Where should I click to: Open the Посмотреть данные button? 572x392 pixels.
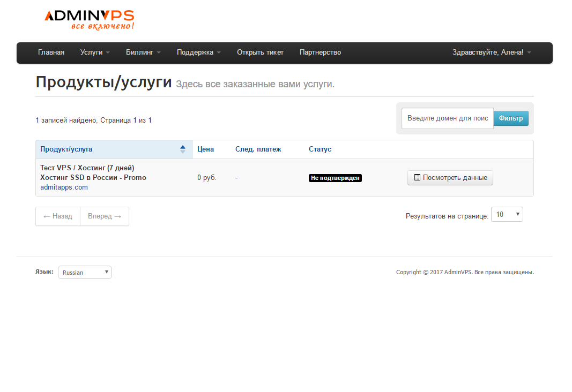coord(450,177)
